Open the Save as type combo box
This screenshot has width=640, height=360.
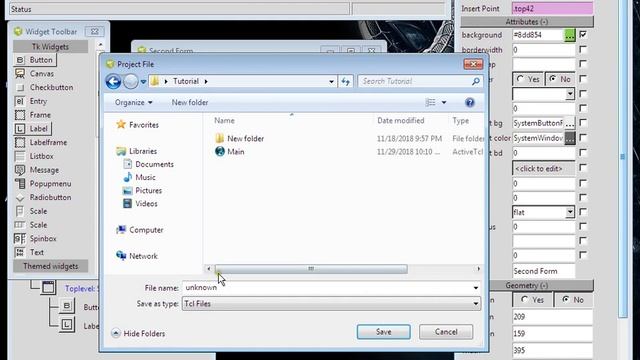click(331, 304)
